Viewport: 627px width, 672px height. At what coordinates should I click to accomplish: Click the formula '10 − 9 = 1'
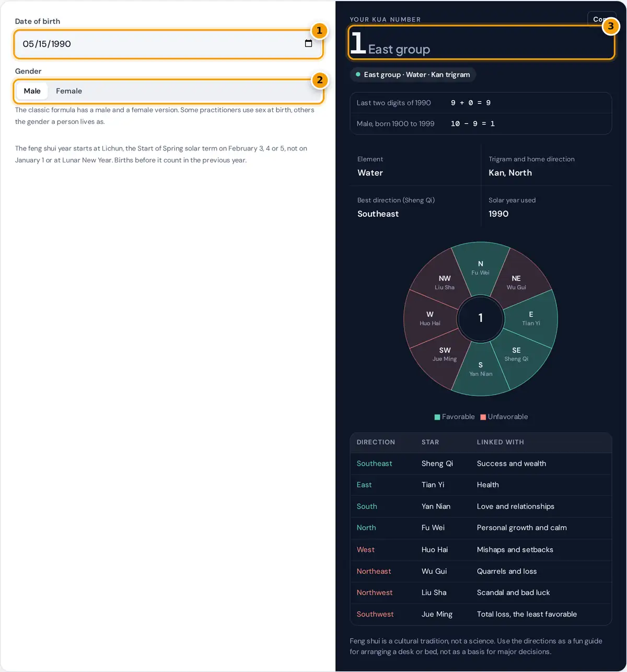473,124
